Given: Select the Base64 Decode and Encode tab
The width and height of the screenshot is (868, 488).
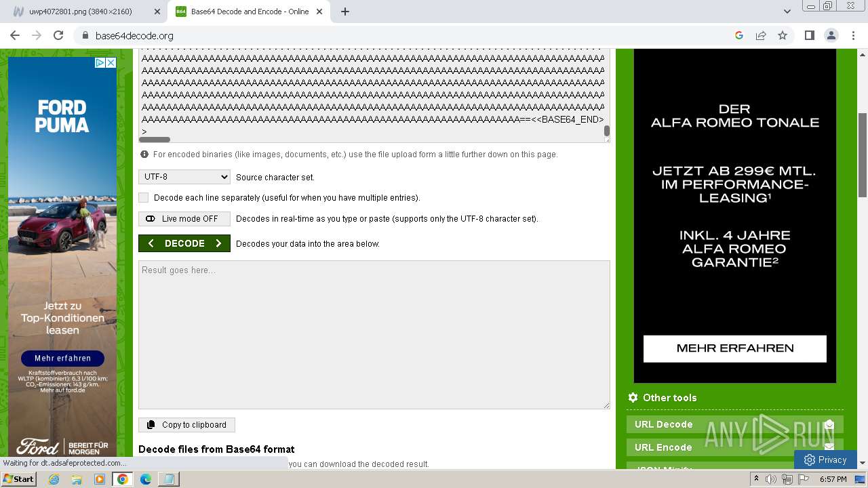Looking at the screenshot, I should [x=250, y=12].
